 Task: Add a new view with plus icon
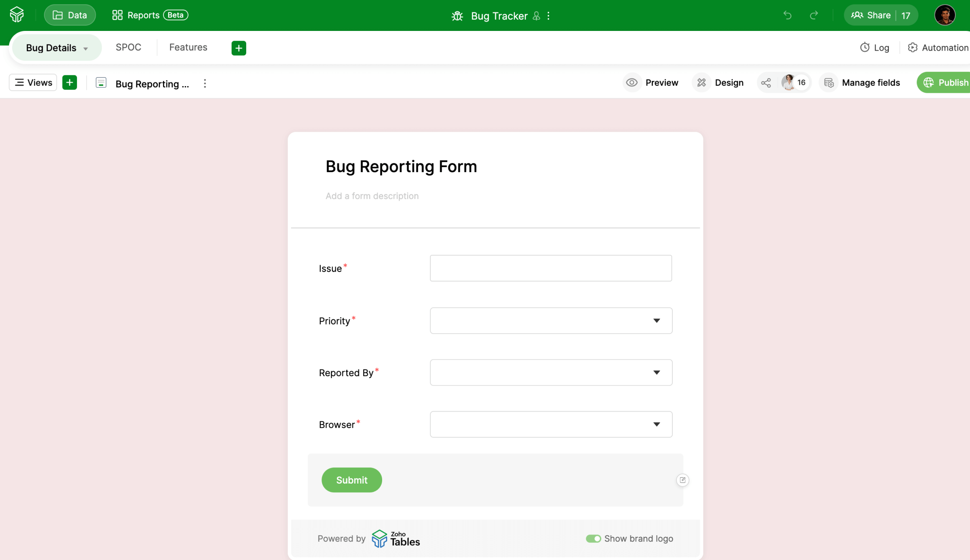click(70, 83)
